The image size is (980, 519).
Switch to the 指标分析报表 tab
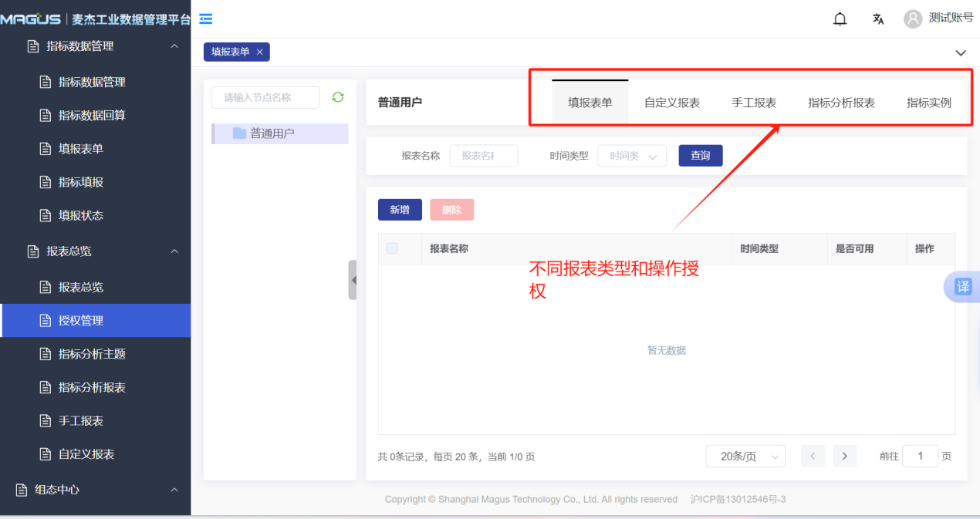(x=841, y=103)
